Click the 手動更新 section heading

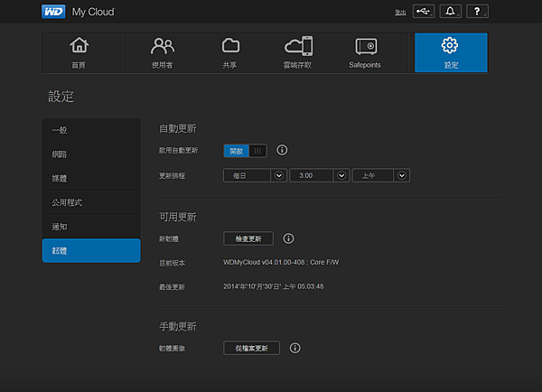point(178,326)
